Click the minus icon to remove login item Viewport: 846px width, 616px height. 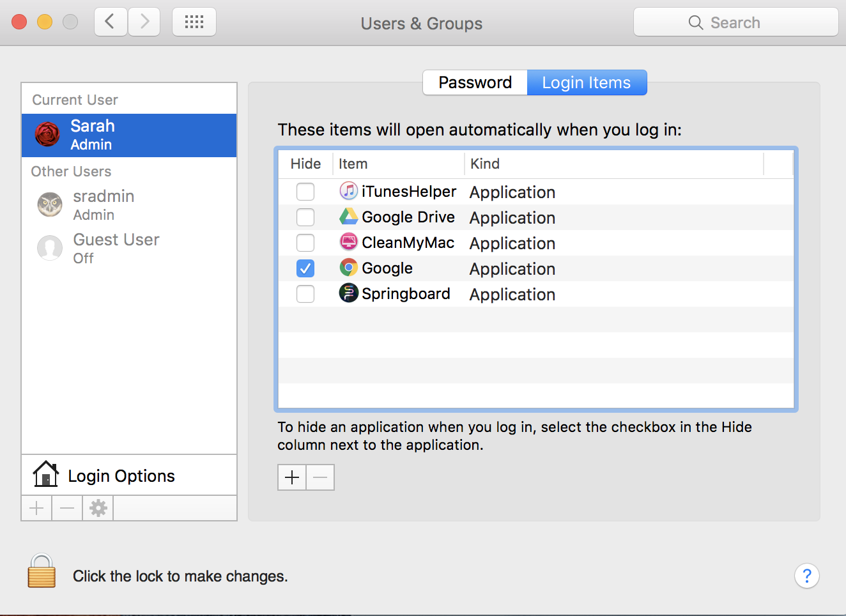tap(320, 477)
